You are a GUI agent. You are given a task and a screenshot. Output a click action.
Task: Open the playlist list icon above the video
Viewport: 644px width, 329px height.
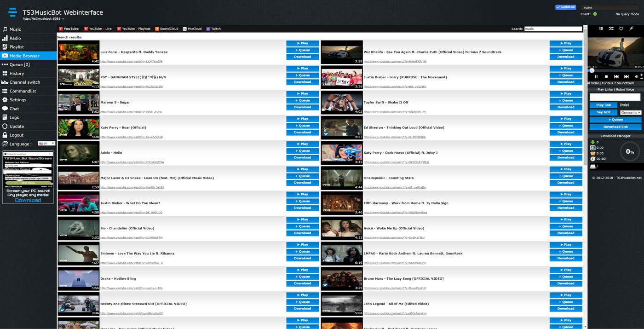(x=601, y=29)
